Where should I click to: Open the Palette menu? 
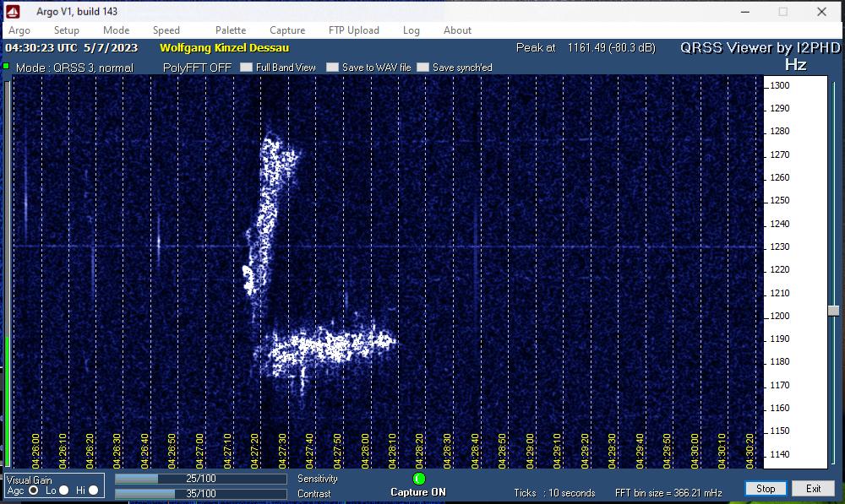point(231,30)
